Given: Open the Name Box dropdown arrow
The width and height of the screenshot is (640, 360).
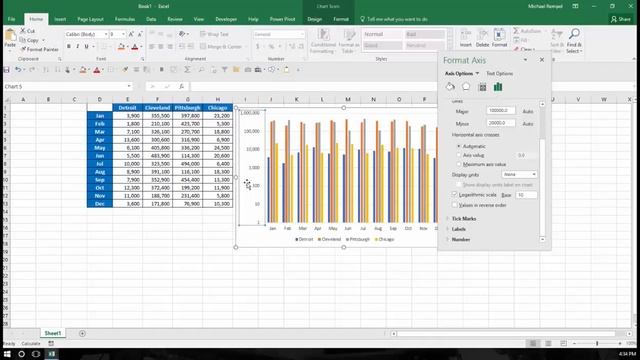Looking at the screenshot, I should tap(129, 87).
